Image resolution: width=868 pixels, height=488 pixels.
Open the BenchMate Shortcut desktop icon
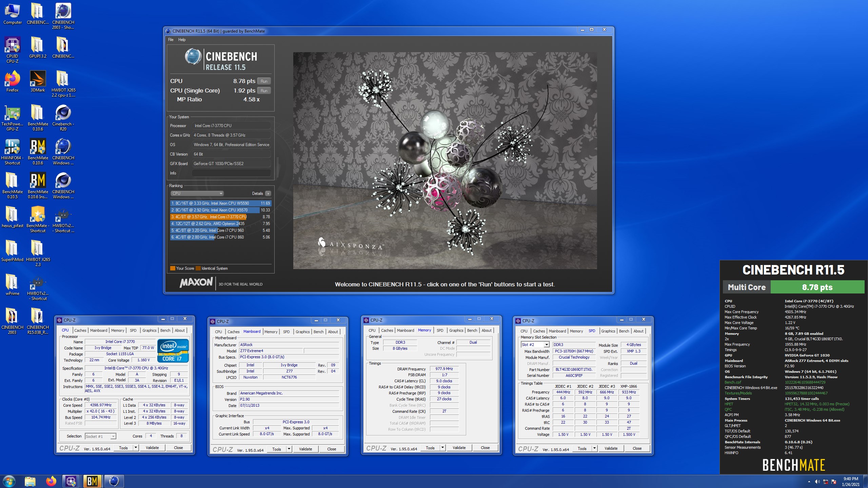coord(38,220)
